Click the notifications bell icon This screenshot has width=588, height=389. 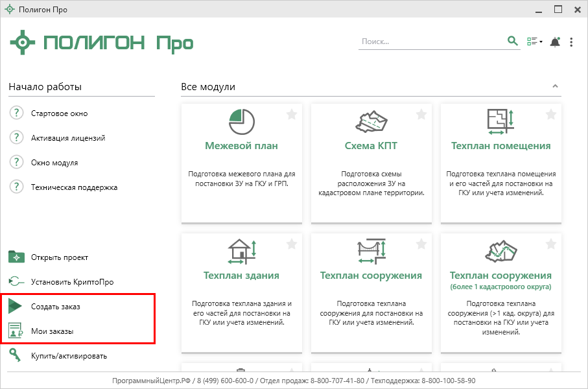(x=554, y=42)
